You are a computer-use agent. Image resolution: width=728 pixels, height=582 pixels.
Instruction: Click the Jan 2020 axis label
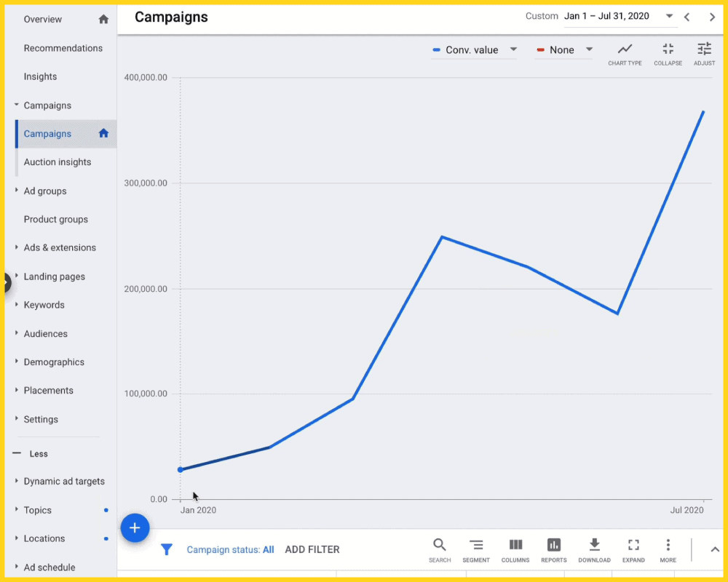[198, 510]
